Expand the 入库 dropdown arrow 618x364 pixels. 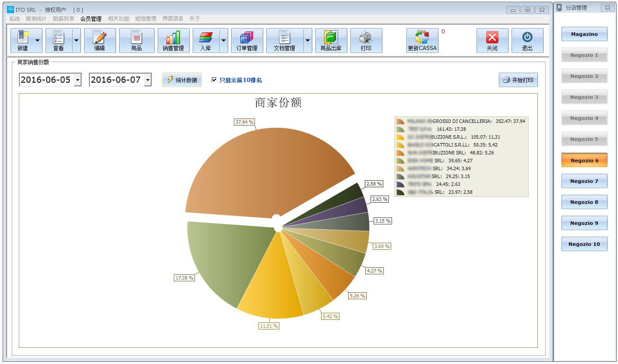[x=224, y=40]
